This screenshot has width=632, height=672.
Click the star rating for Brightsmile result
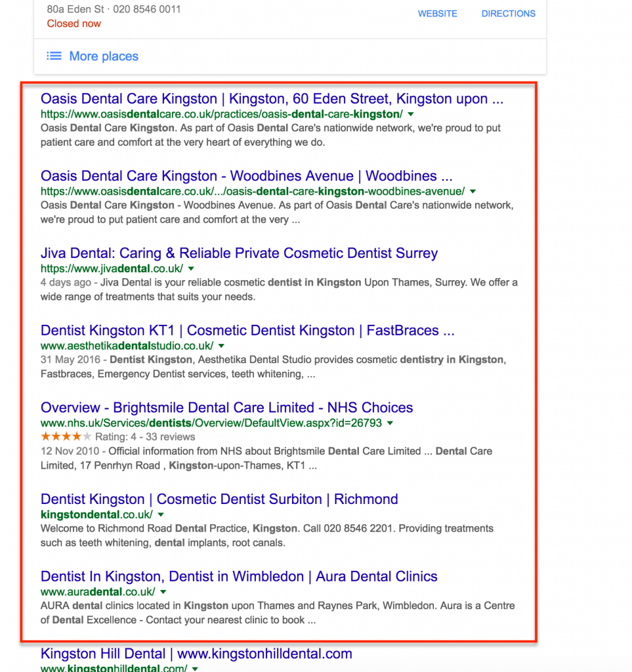pos(66,436)
